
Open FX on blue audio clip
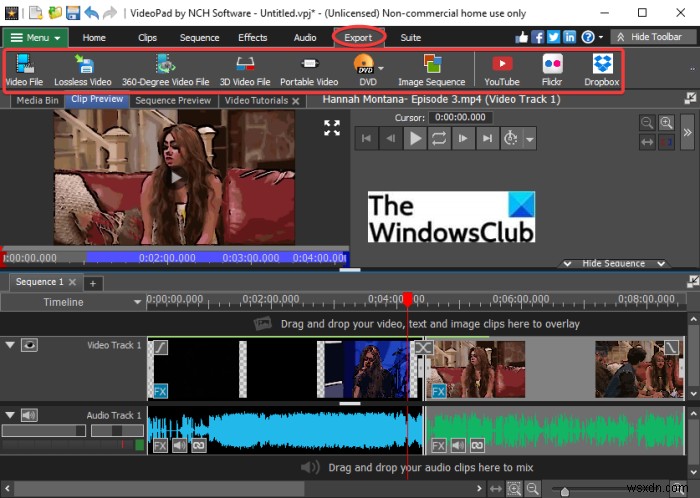coord(160,445)
